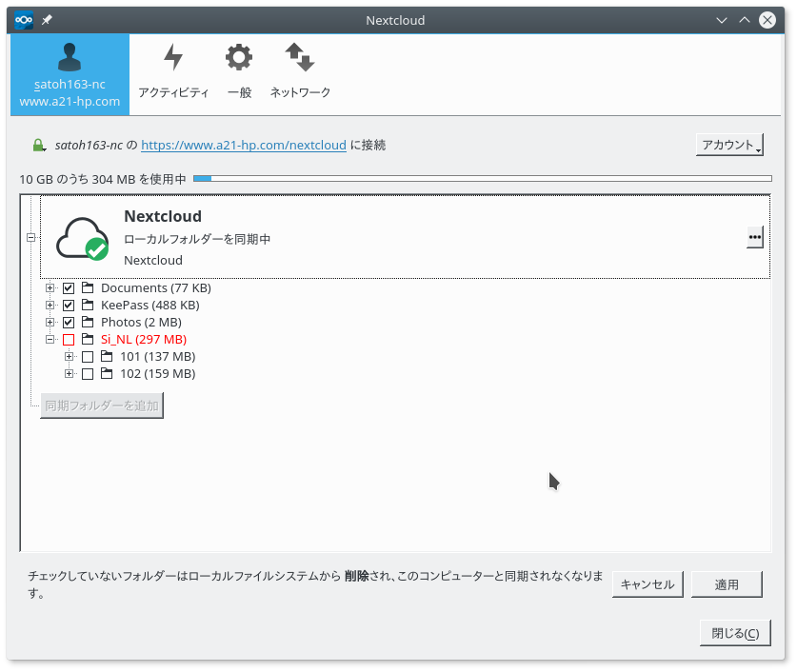
Task: Click the 102 folder icon
Action: point(107,374)
